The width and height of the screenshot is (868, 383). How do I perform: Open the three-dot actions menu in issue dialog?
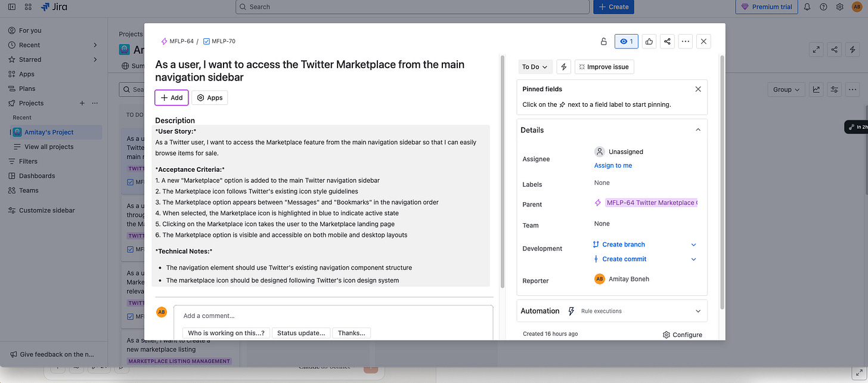(x=686, y=41)
